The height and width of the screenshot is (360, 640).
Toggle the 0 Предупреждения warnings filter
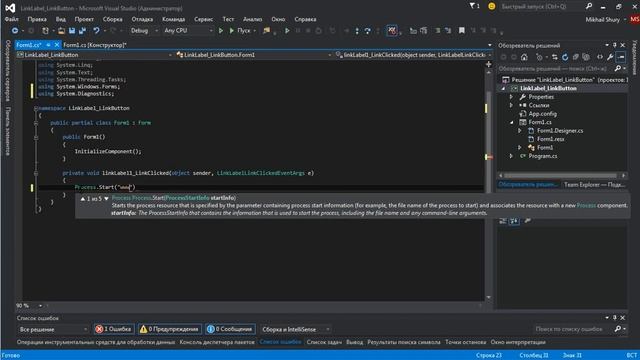(169, 329)
